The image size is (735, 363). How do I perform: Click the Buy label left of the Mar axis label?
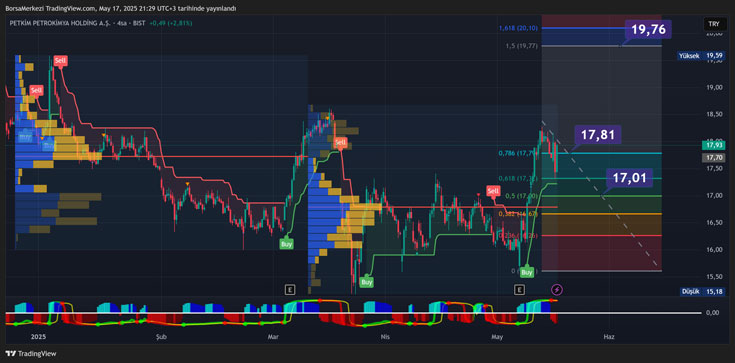[x=286, y=243]
